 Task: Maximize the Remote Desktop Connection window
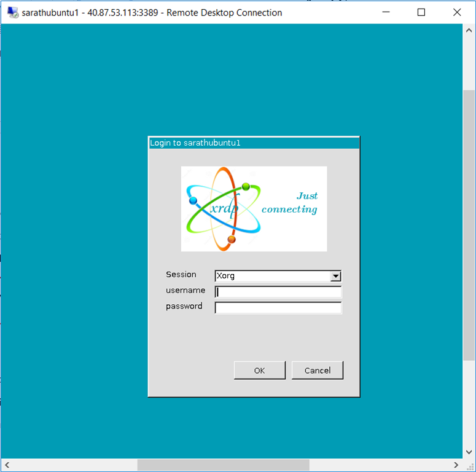click(x=421, y=12)
